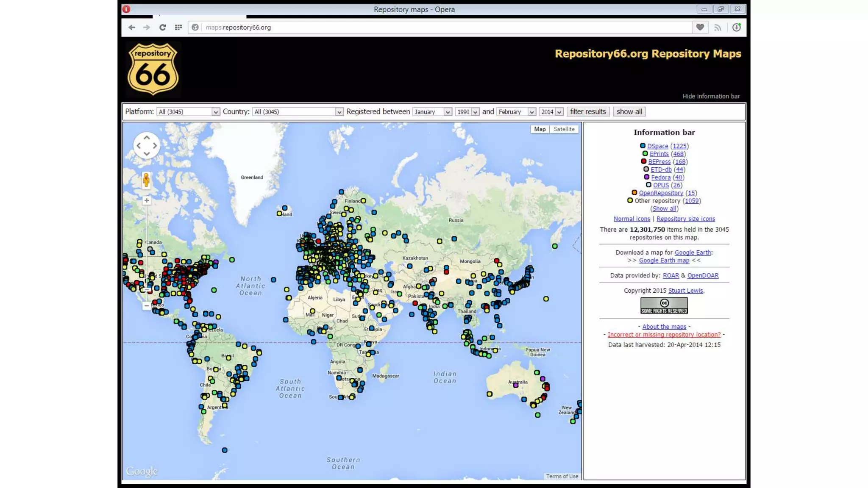The width and height of the screenshot is (868, 488).
Task: Zoom out with map minus button
Action: click(x=147, y=305)
